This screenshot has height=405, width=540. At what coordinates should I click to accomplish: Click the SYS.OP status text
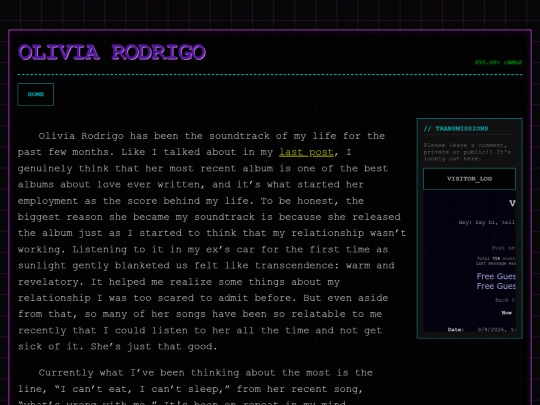(x=498, y=62)
